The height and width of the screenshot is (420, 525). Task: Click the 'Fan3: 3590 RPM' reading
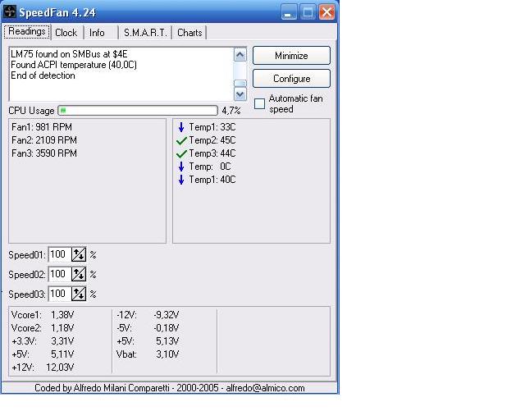pyautogui.click(x=44, y=153)
